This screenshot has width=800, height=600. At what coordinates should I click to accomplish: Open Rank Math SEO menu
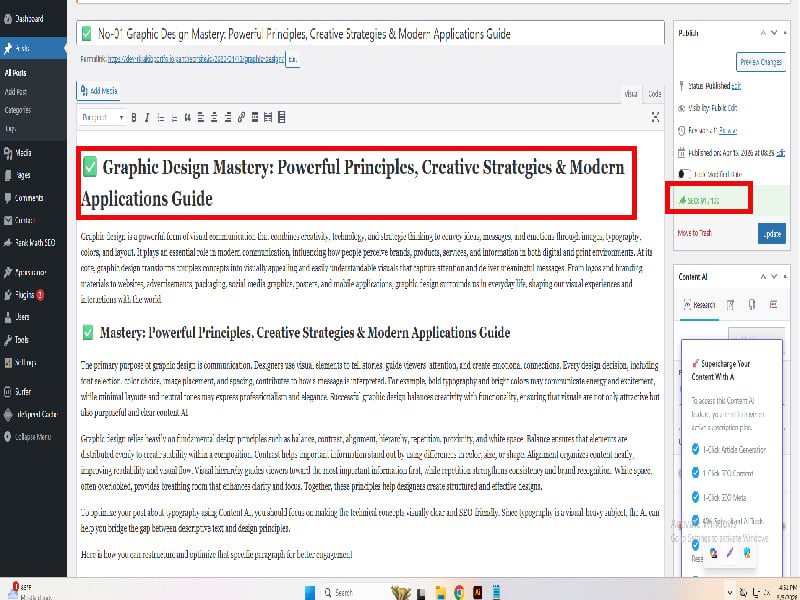pyautogui.click(x=34, y=243)
